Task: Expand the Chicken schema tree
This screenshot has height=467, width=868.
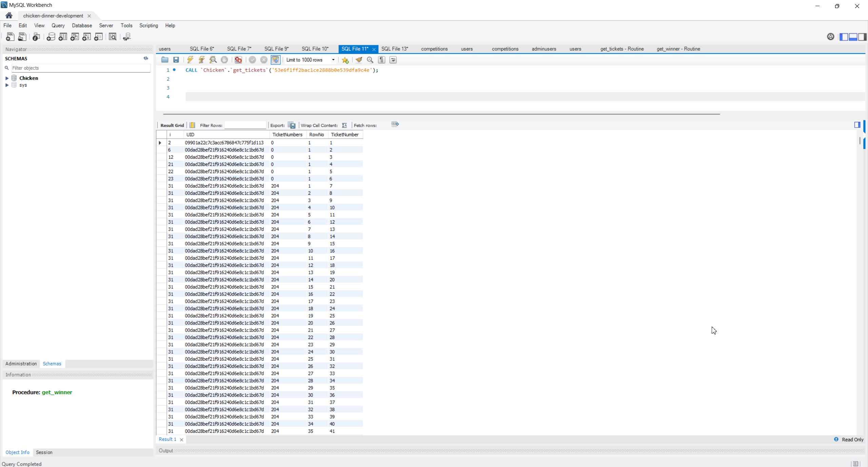Action: 7,78
